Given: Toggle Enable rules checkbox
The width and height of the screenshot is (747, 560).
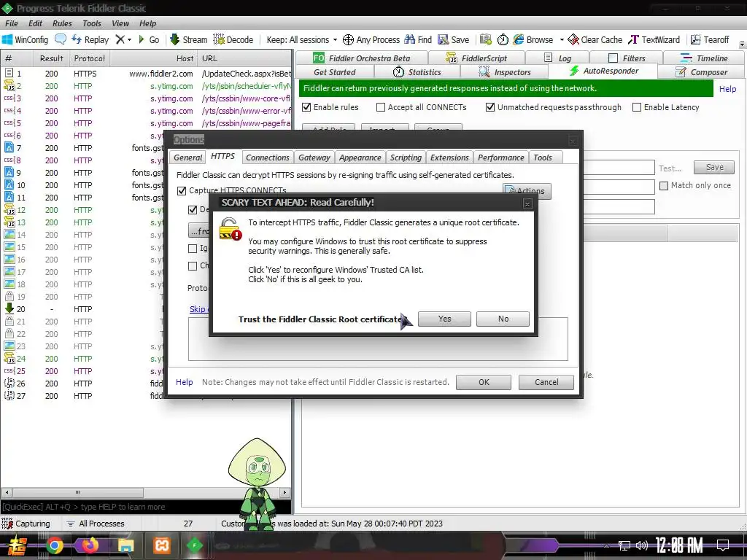Looking at the screenshot, I should point(307,107).
